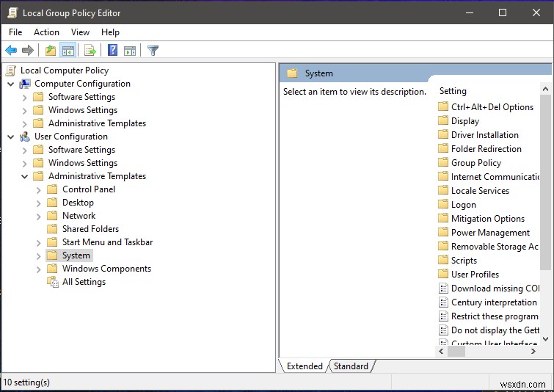Viewport: 554px width, 392px height.
Task: Collapse Administrative Templates under User Configuration
Action: pos(24,176)
